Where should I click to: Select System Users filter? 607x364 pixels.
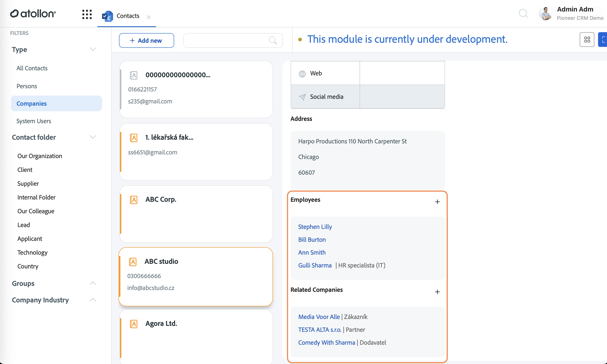[34, 121]
